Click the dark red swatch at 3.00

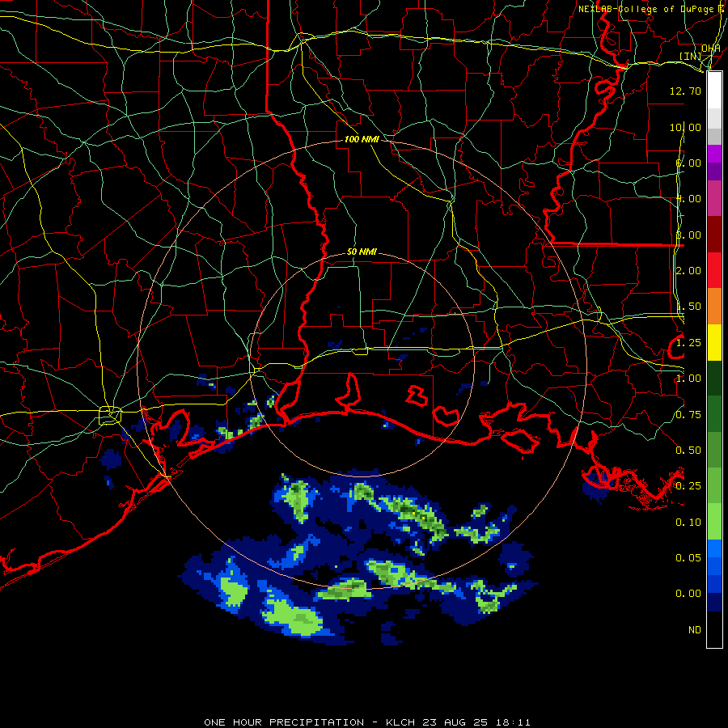click(714, 235)
